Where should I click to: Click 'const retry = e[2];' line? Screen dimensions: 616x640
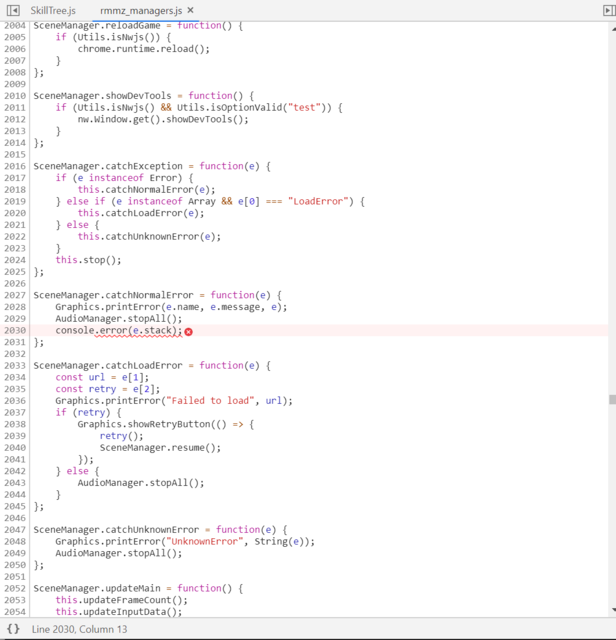(108, 389)
